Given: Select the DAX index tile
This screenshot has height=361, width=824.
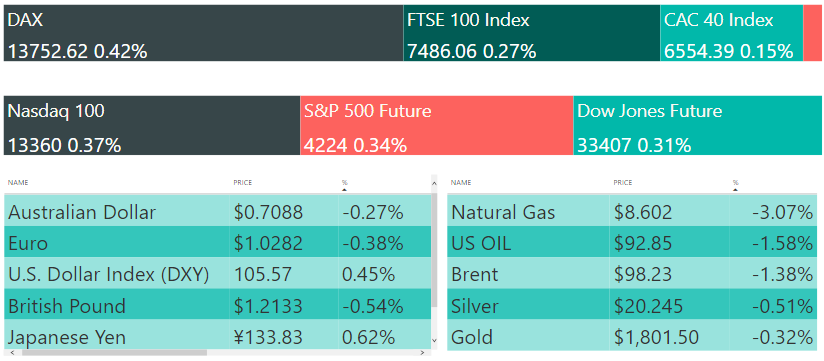Looking at the screenshot, I should 203,33.
